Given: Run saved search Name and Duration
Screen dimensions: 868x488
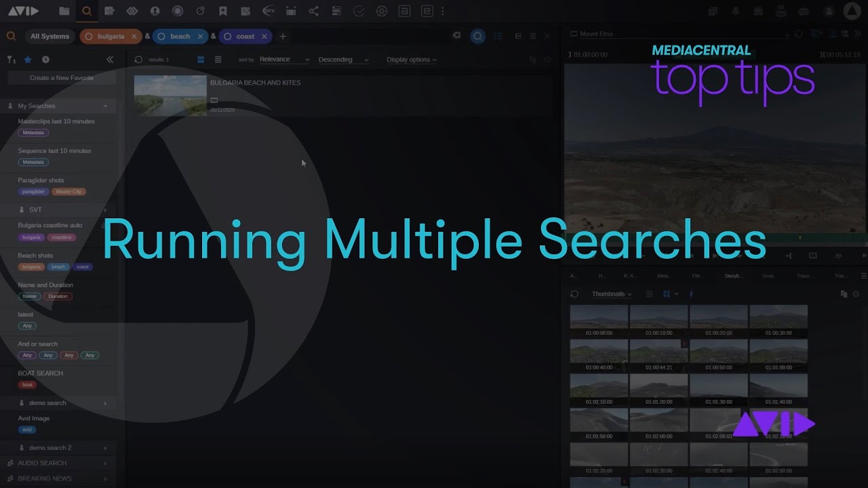Looking at the screenshot, I should 45,285.
